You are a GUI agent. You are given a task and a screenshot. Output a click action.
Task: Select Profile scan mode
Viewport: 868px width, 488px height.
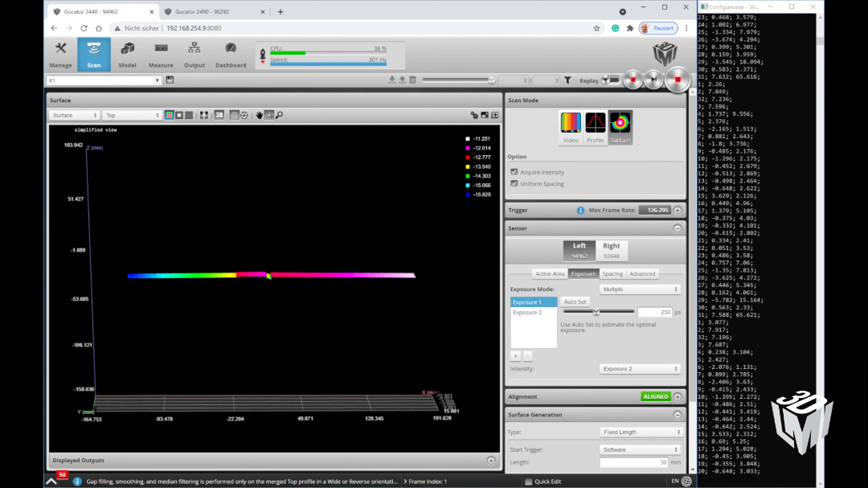[595, 127]
